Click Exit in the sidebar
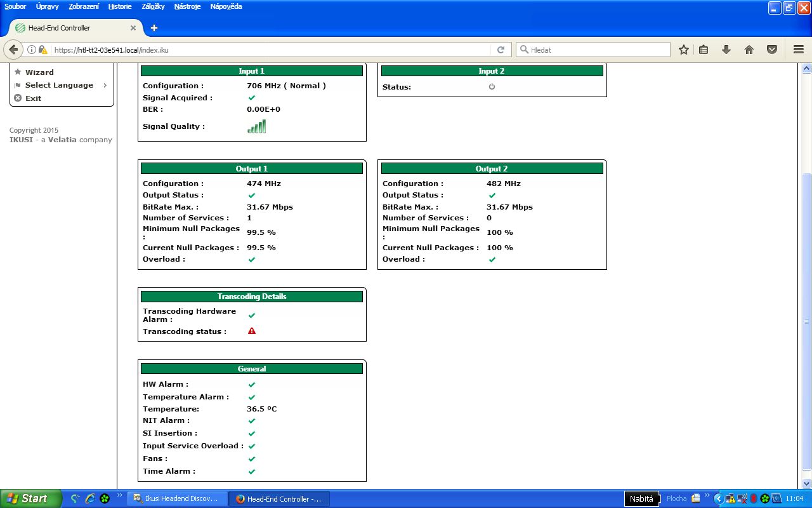812x508 pixels. (33, 98)
